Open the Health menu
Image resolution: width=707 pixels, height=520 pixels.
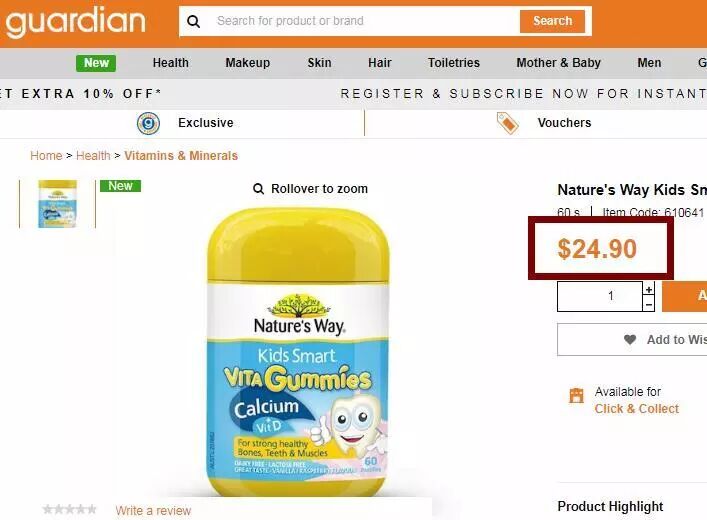coord(170,63)
